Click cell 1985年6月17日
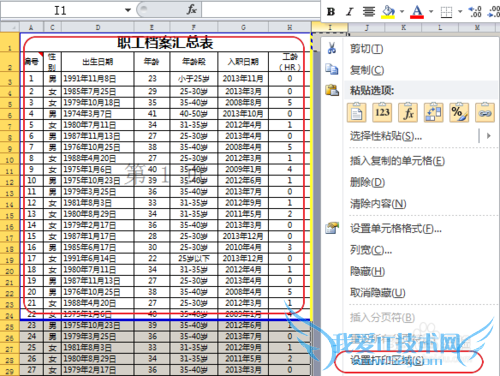This screenshot has height=376, width=500. pos(98,247)
